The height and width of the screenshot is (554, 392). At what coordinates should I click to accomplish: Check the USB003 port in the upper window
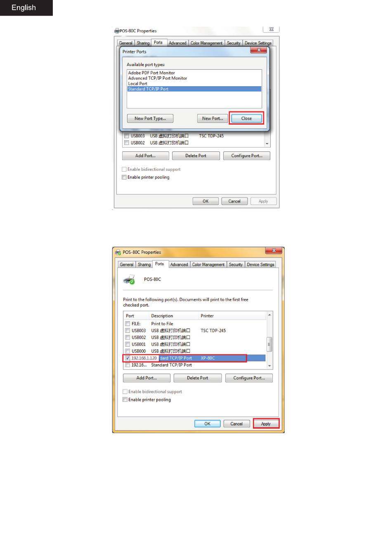(x=126, y=136)
